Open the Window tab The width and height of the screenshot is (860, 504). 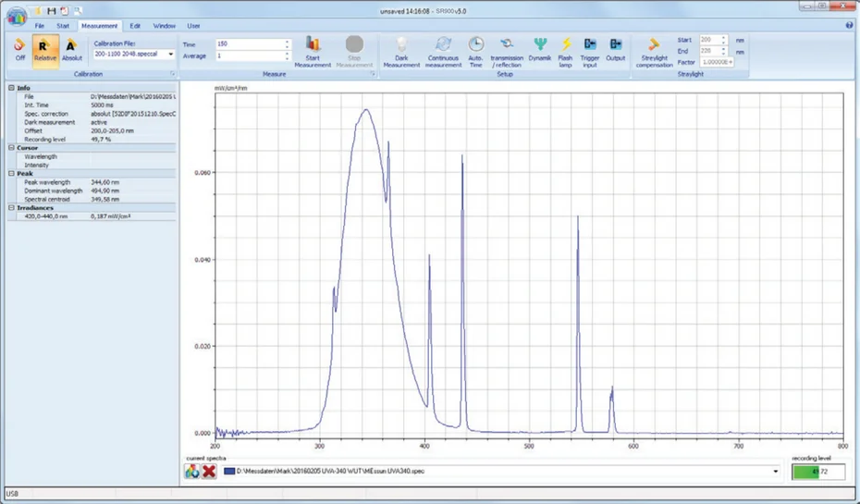pyautogui.click(x=164, y=26)
